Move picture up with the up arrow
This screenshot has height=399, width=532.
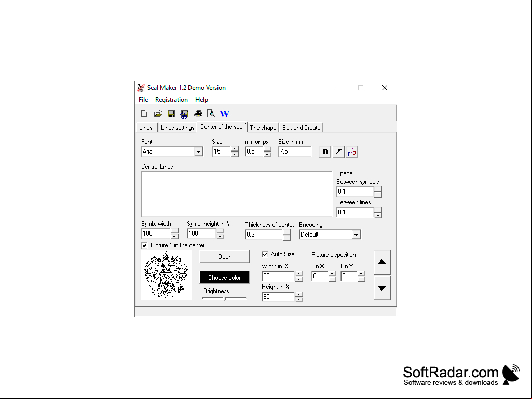[x=382, y=262]
